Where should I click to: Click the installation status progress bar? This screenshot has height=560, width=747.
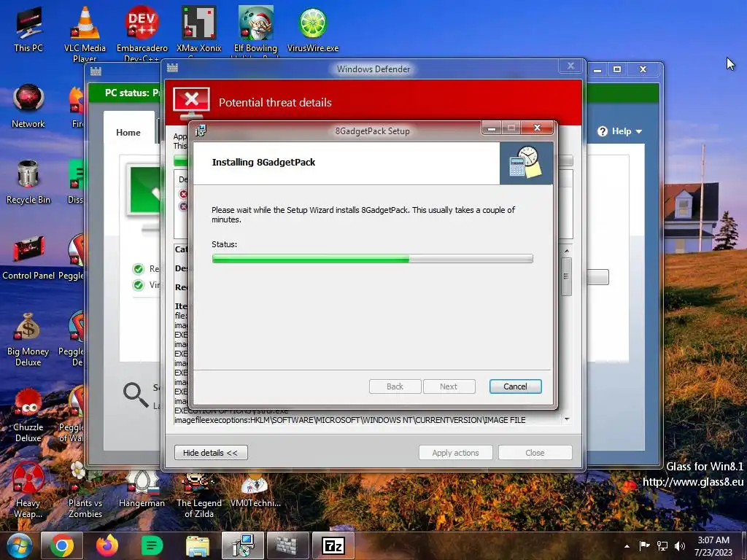[x=372, y=259]
